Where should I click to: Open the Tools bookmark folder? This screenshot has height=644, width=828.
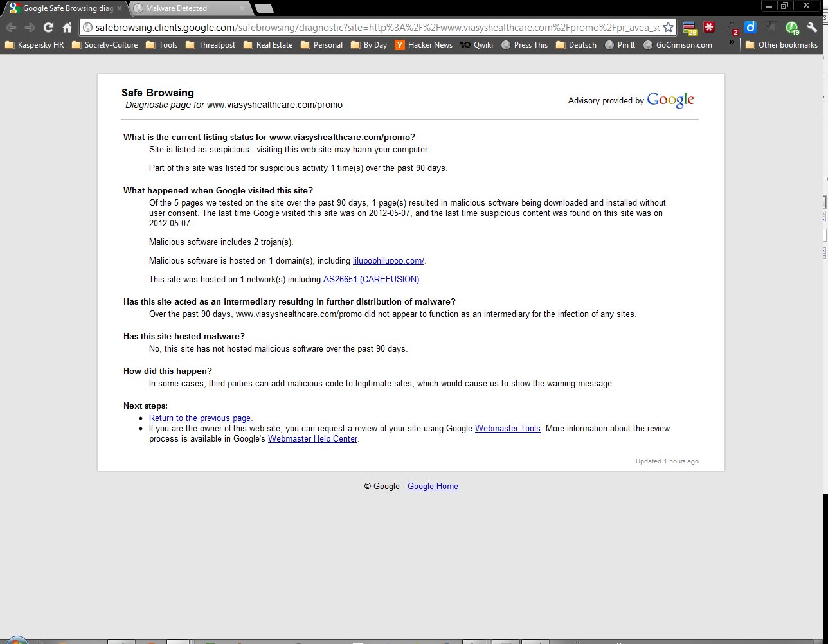pyautogui.click(x=162, y=45)
